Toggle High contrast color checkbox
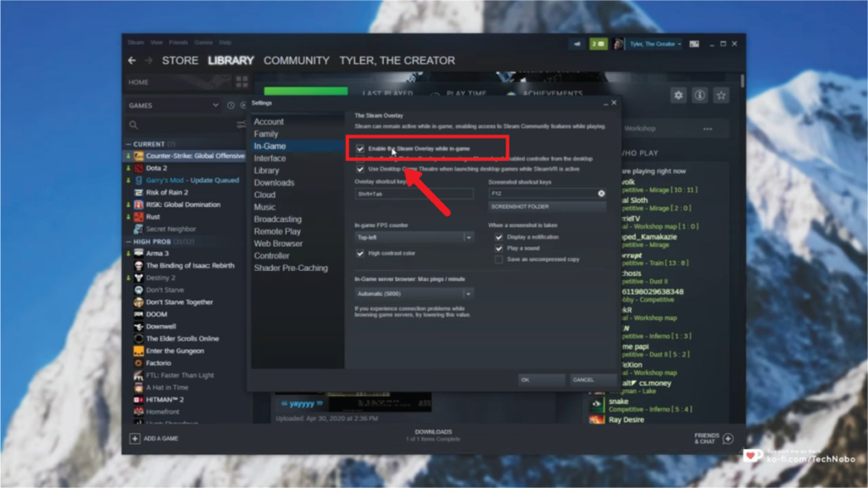 point(360,253)
